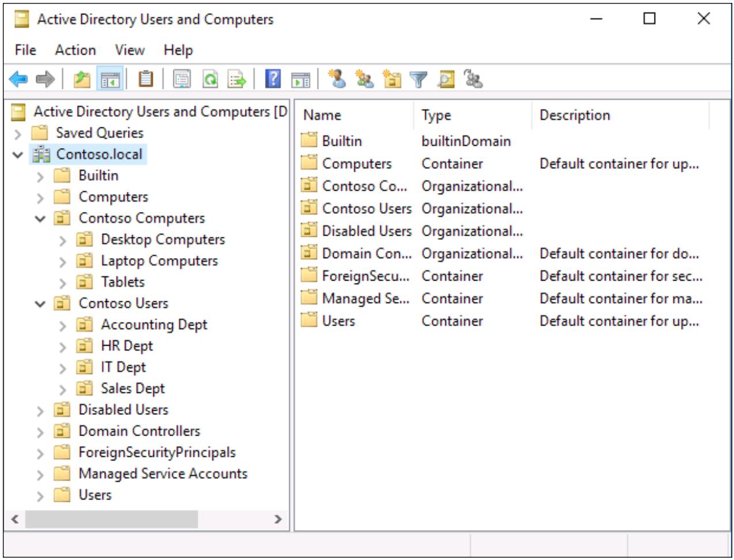Create a new user with toolbar icon
Viewport: 734px width, 560px height.
pyautogui.click(x=336, y=79)
